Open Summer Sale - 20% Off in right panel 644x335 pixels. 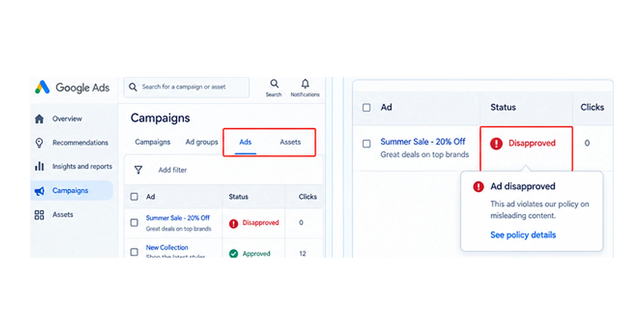[423, 142]
